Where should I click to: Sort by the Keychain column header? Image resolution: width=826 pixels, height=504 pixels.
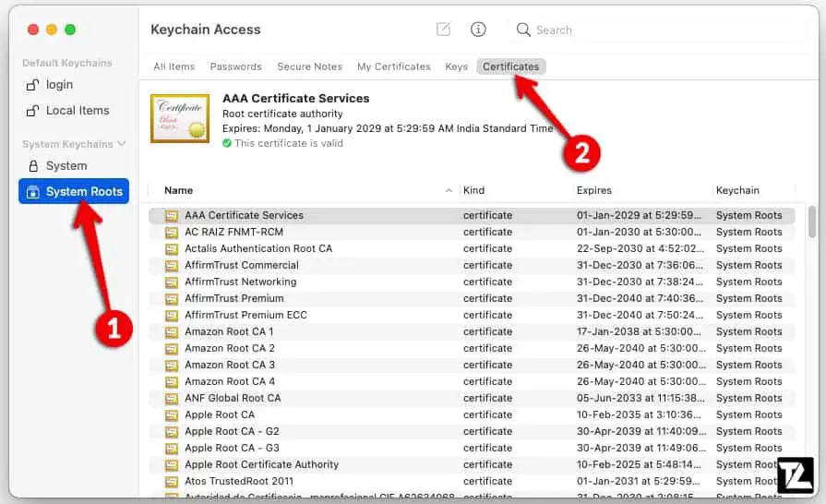737,191
